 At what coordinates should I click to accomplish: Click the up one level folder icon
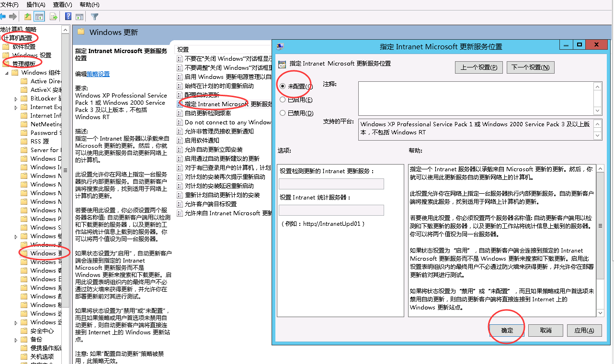pyautogui.click(x=28, y=17)
